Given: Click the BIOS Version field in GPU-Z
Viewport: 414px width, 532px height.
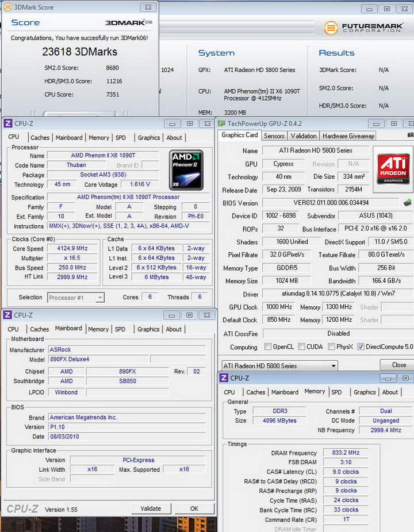Looking at the screenshot, I should tap(331, 203).
